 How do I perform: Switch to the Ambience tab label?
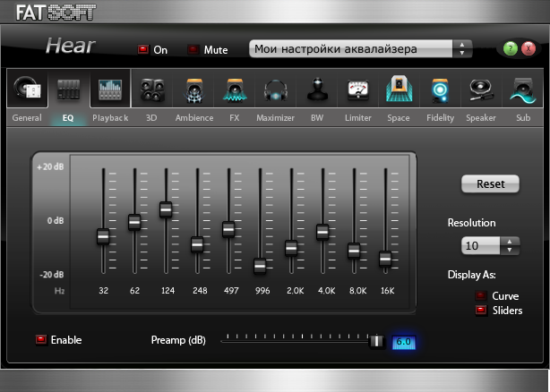point(194,118)
